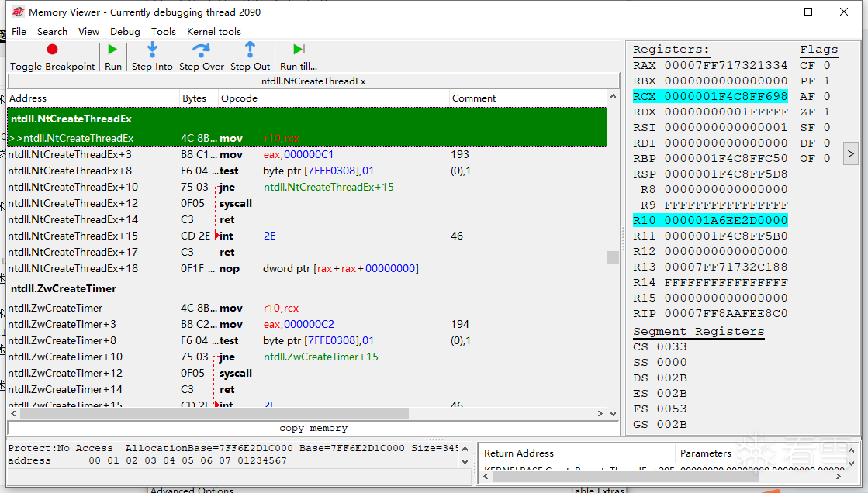Open the Kernel tools menu
The image size is (868, 493).
coord(213,32)
